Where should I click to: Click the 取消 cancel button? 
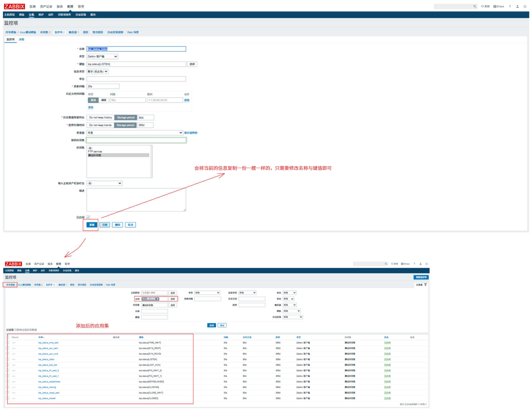click(x=130, y=225)
